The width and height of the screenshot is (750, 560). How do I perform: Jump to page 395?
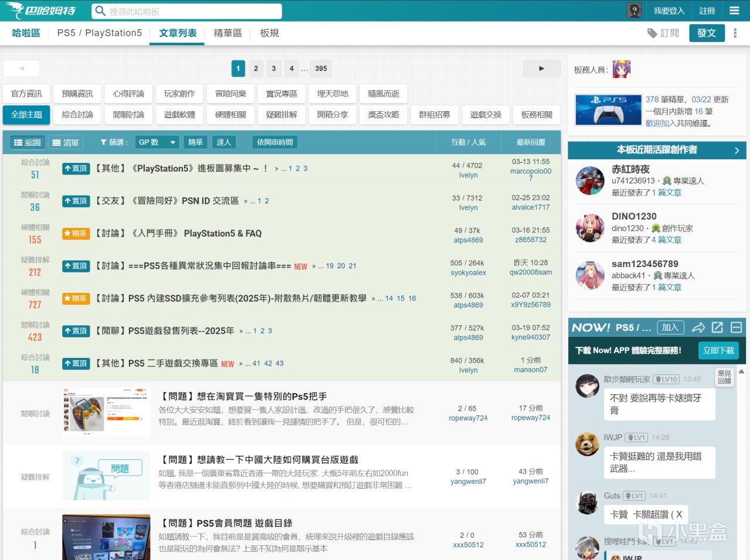coord(321,69)
